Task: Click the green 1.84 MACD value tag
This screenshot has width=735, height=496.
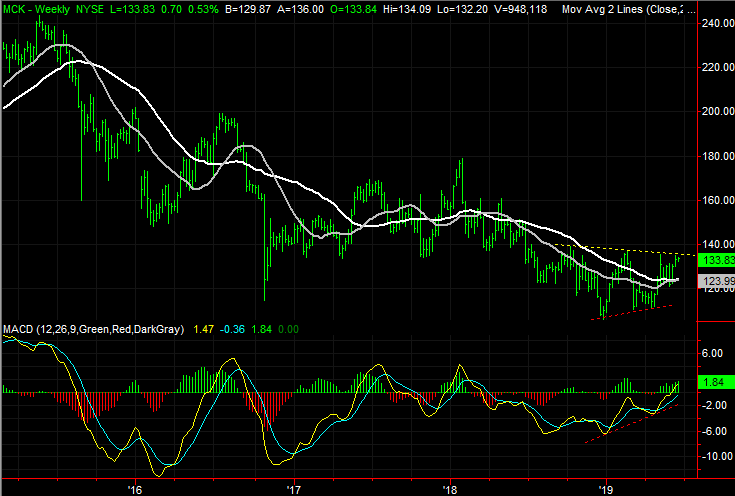Action: (713, 382)
